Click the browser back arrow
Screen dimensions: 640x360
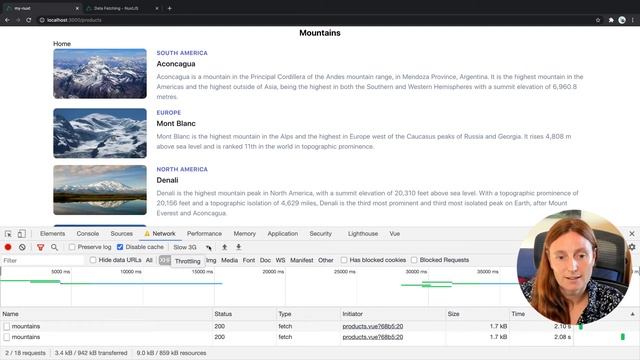(7, 20)
